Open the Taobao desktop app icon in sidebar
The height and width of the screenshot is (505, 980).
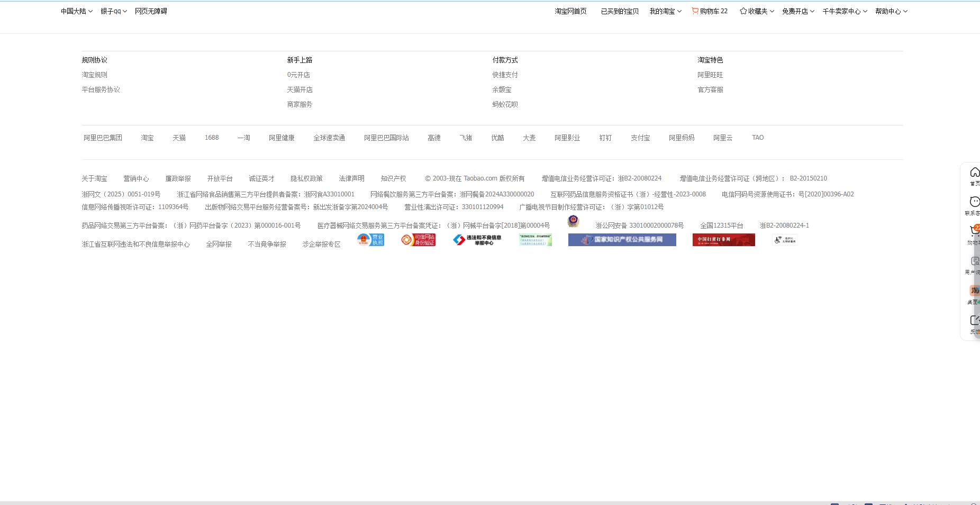click(x=975, y=291)
